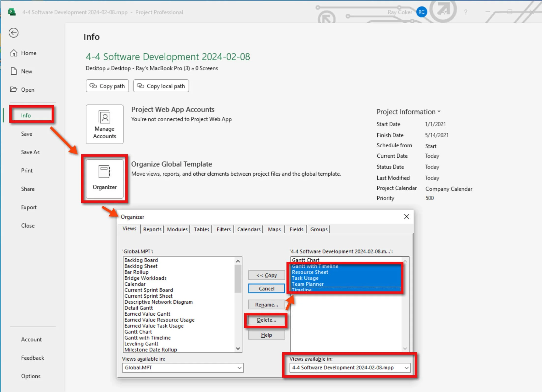
Task: Close the Organizer dialog
Action: coord(406,216)
